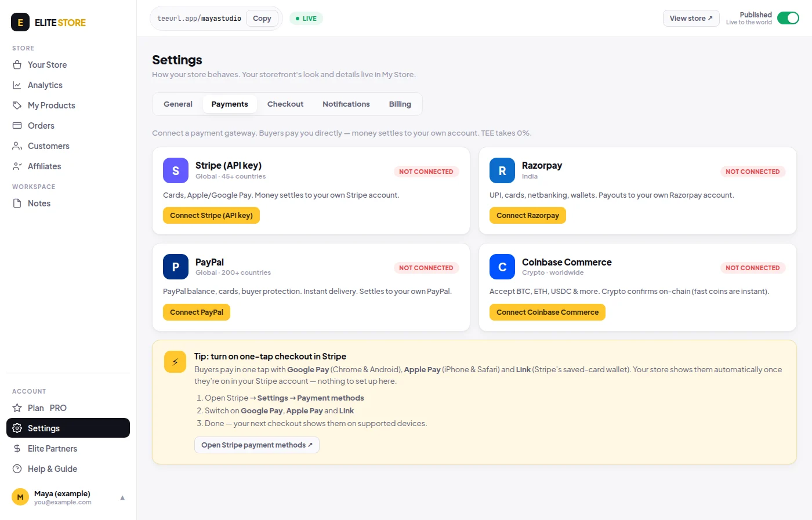The height and width of the screenshot is (520, 812).
Task: Select the Payments tab
Action: [x=230, y=104]
